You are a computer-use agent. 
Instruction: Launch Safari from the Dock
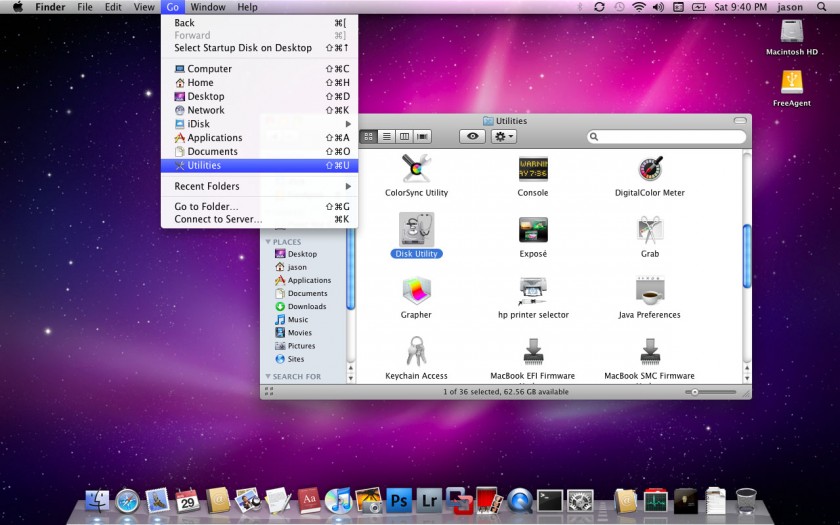127,502
